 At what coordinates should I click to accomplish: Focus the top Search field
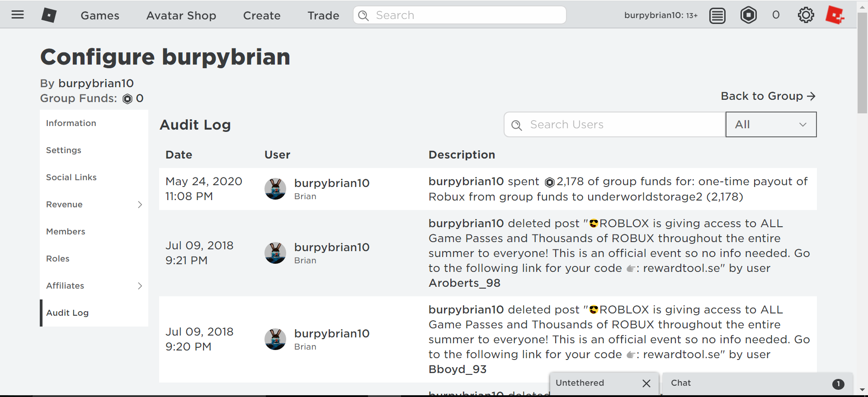pos(460,15)
